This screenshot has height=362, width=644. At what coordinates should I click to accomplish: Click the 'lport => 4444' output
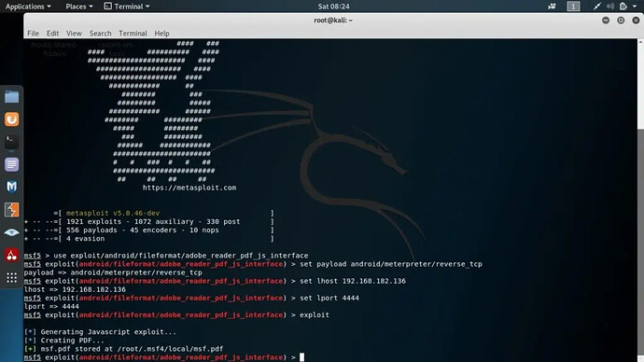[x=51, y=307]
